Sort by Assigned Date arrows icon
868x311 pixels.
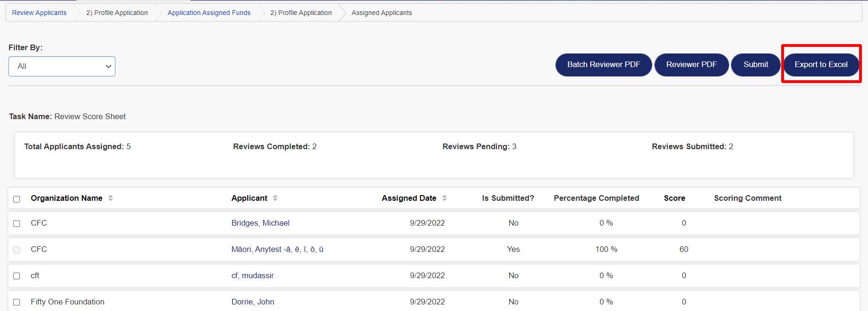[x=444, y=198]
